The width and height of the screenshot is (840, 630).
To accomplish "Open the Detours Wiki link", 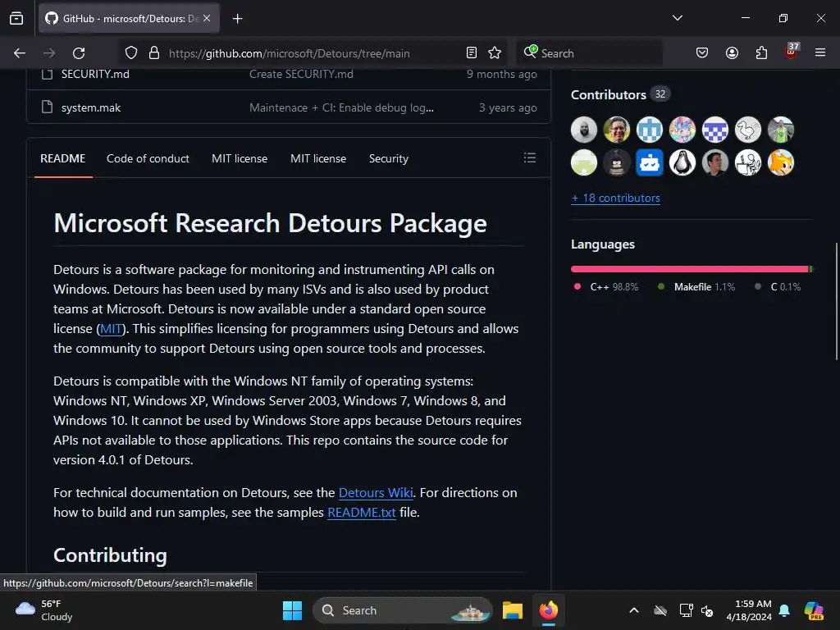I will click(x=376, y=493).
